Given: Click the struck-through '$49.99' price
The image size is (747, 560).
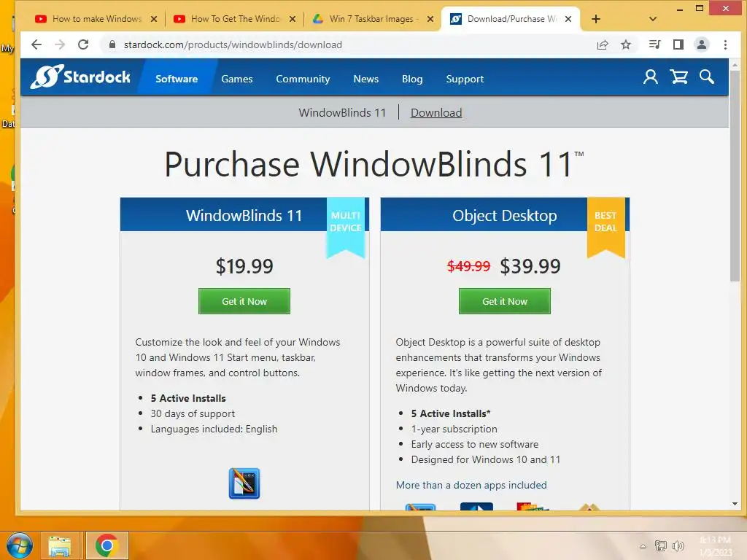Looking at the screenshot, I should [x=469, y=266].
